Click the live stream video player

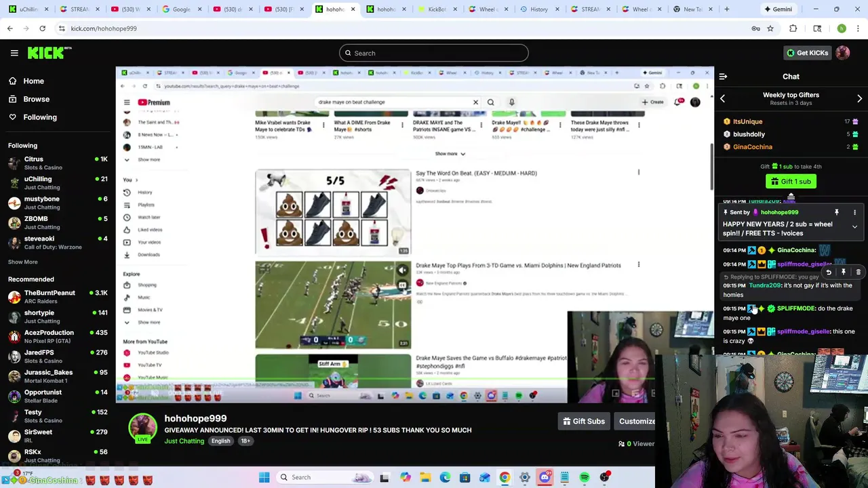tap(415, 235)
